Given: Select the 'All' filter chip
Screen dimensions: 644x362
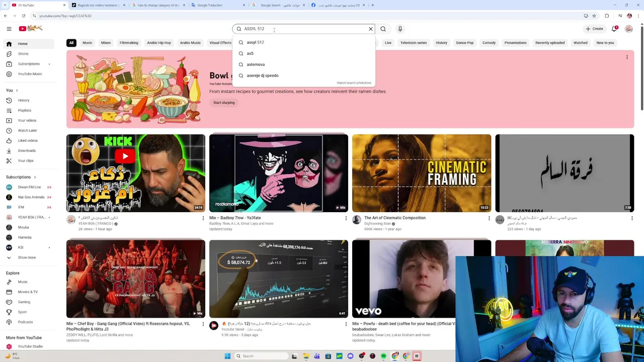Looking at the screenshot, I should click(x=71, y=43).
